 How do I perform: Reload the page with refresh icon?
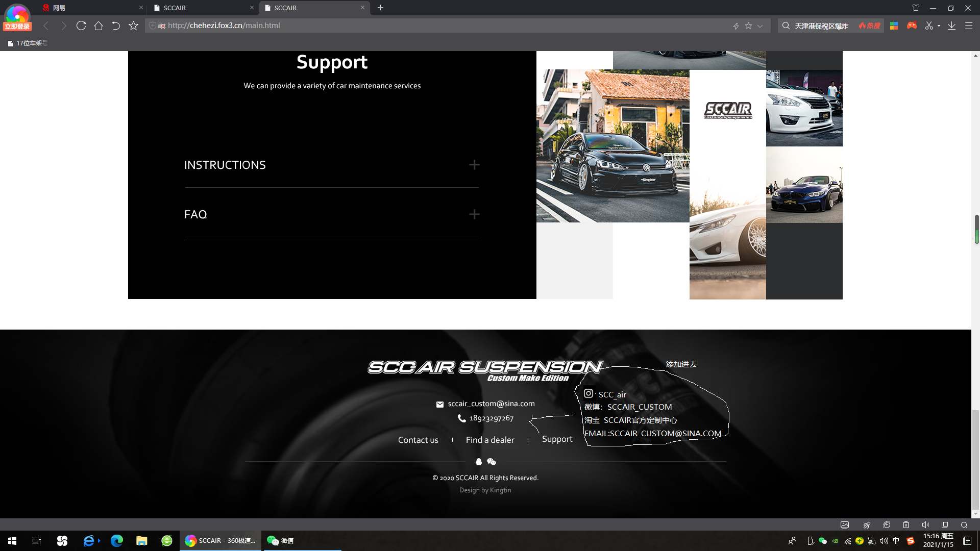pyautogui.click(x=81, y=26)
